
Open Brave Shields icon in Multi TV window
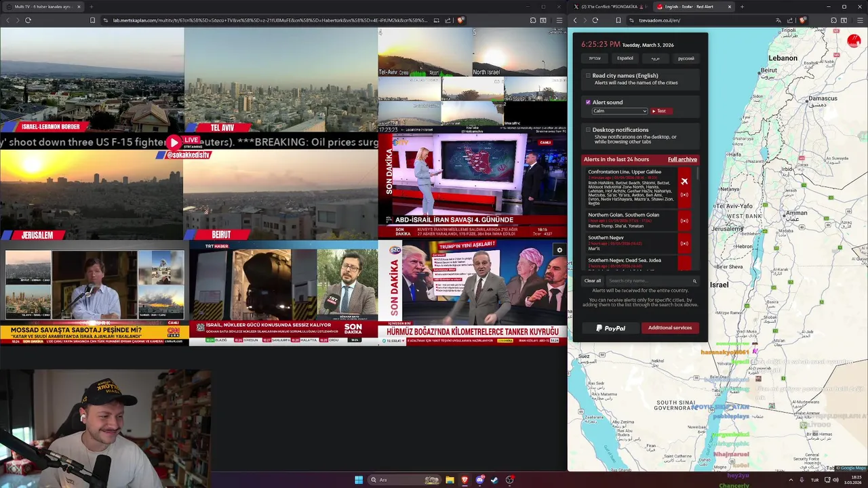(x=460, y=20)
